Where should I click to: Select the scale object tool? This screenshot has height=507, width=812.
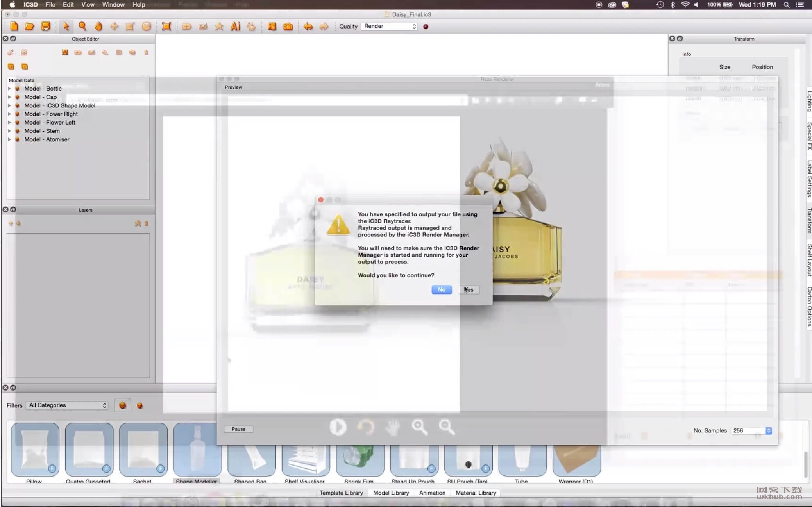click(130, 26)
